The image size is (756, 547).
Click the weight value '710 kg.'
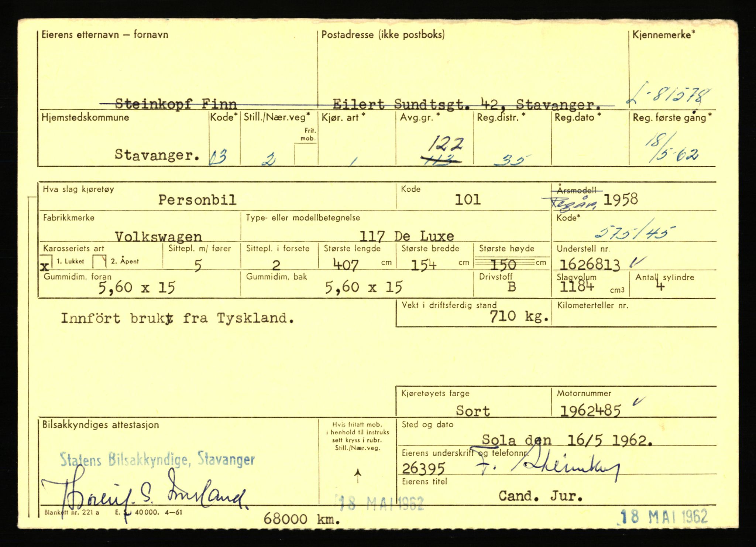pyautogui.click(x=519, y=317)
